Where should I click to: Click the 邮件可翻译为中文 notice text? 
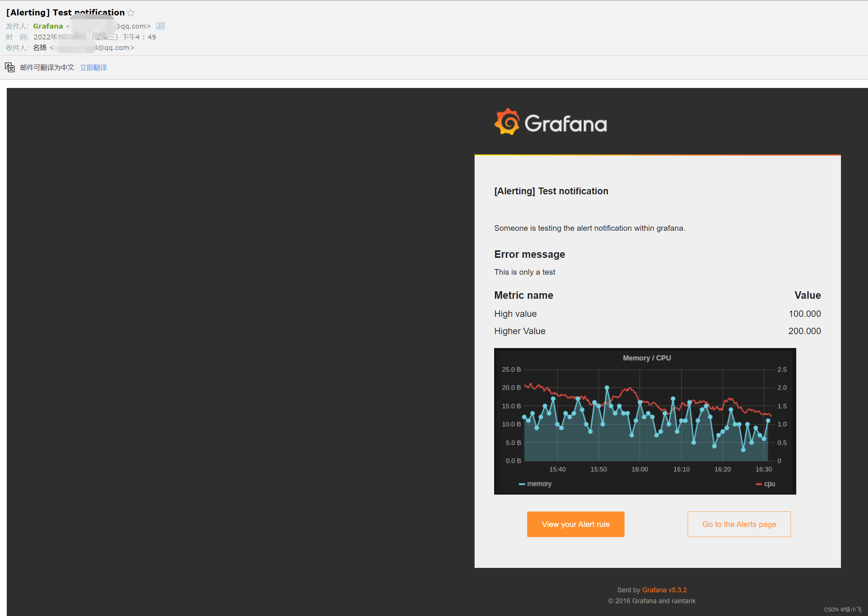point(47,68)
